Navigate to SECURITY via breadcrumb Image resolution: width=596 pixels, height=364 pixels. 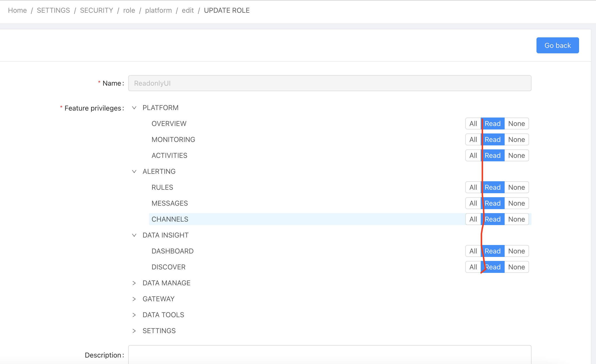(x=96, y=10)
